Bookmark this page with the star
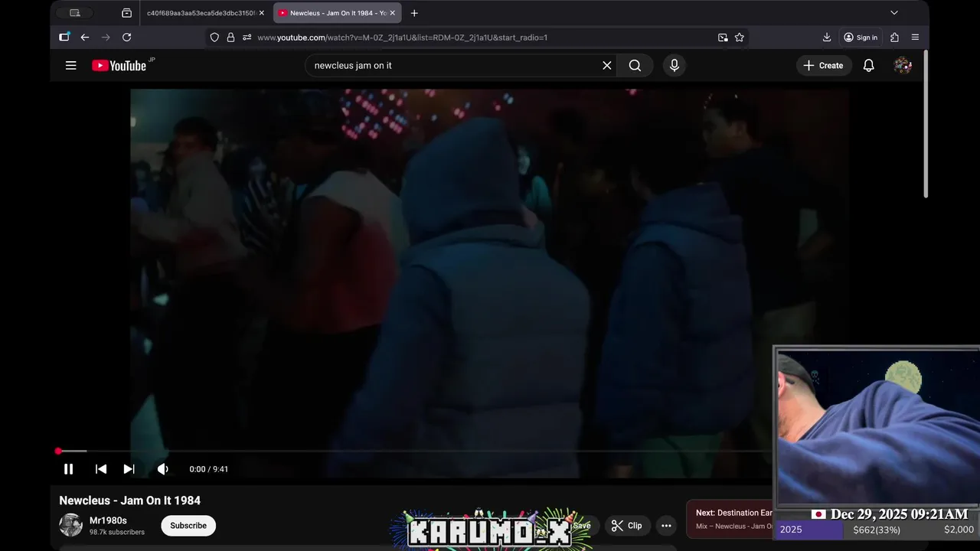The height and width of the screenshot is (551, 980). 740,37
